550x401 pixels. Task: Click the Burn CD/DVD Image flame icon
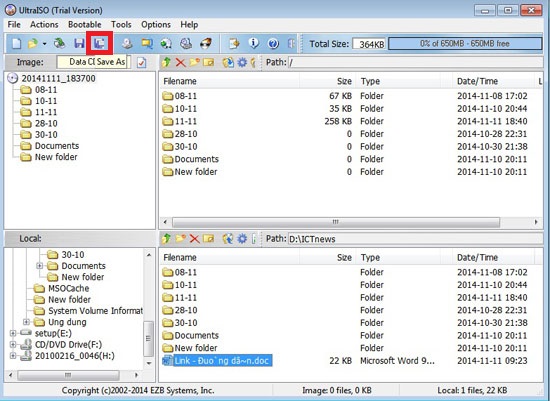point(206,44)
